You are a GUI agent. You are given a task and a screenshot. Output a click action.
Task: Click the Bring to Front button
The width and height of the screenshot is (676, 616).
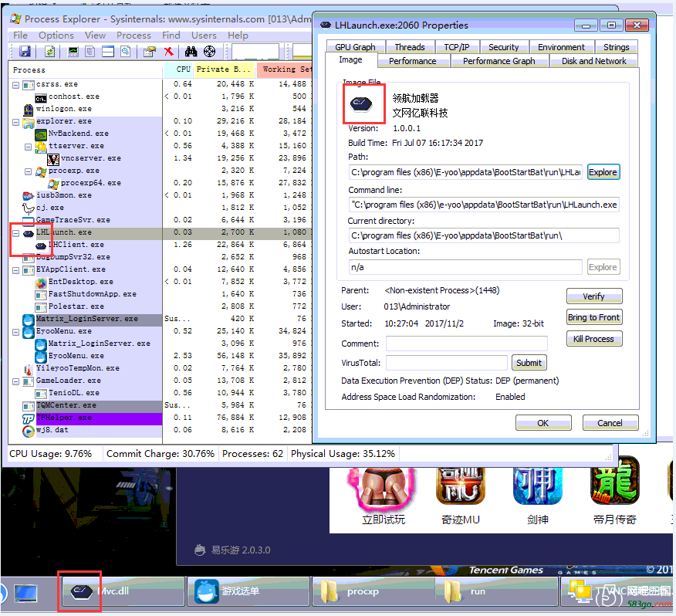[593, 317]
